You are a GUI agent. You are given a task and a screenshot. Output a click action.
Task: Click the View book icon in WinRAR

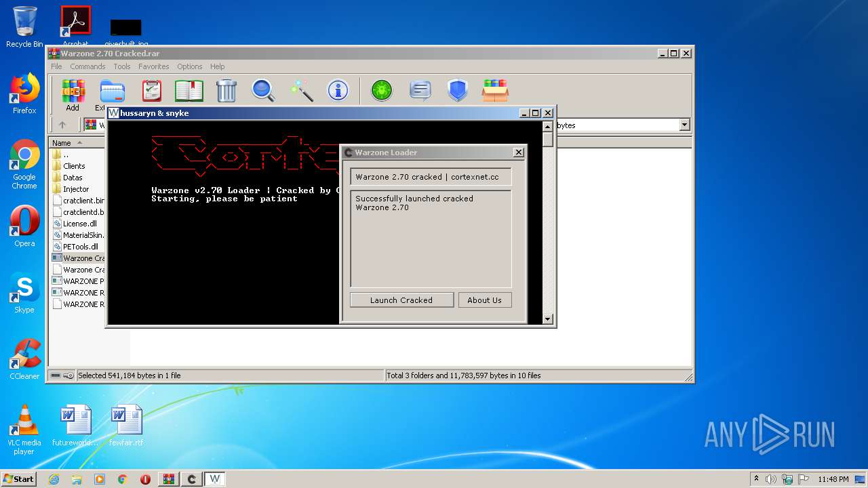189,90
